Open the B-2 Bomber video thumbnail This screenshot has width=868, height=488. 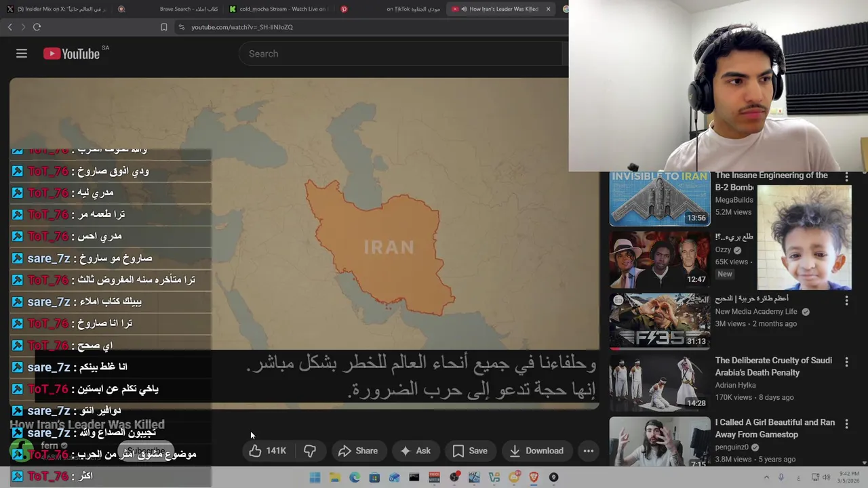pyautogui.click(x=660, y=198)
